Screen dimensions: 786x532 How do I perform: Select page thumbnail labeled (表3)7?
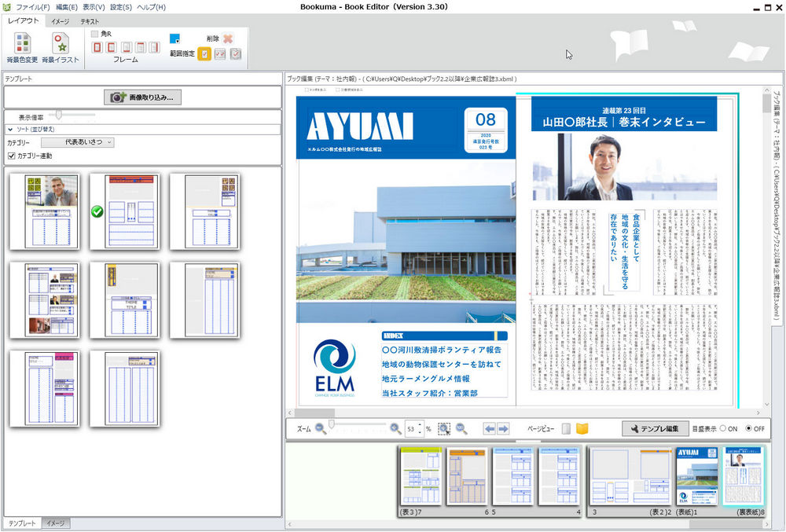click(x=421, y=476)
